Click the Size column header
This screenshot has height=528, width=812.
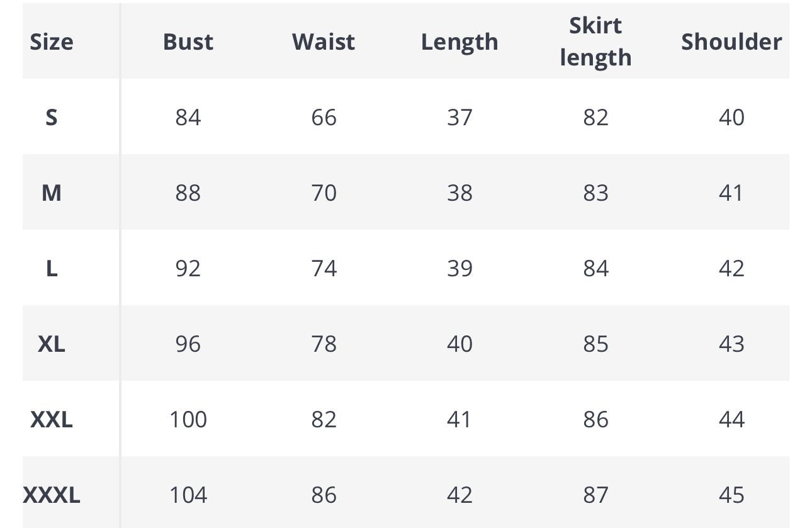(x=52, y=42)
